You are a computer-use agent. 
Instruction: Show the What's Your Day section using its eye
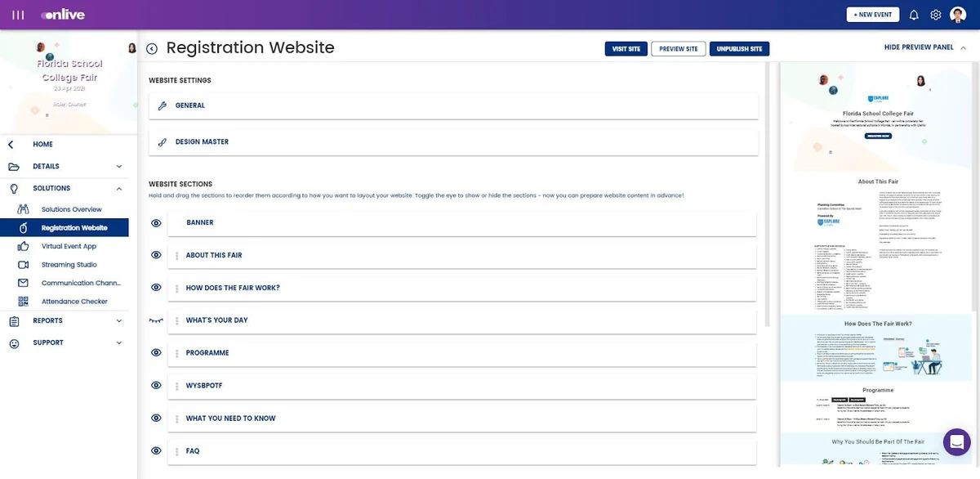click(x=156, y=320)
